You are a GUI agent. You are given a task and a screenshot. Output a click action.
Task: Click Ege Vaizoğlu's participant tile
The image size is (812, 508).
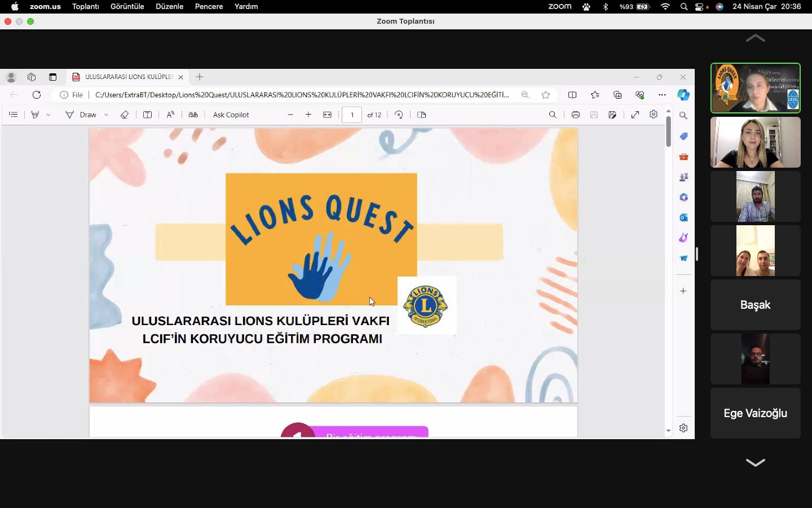click(755, 413)
